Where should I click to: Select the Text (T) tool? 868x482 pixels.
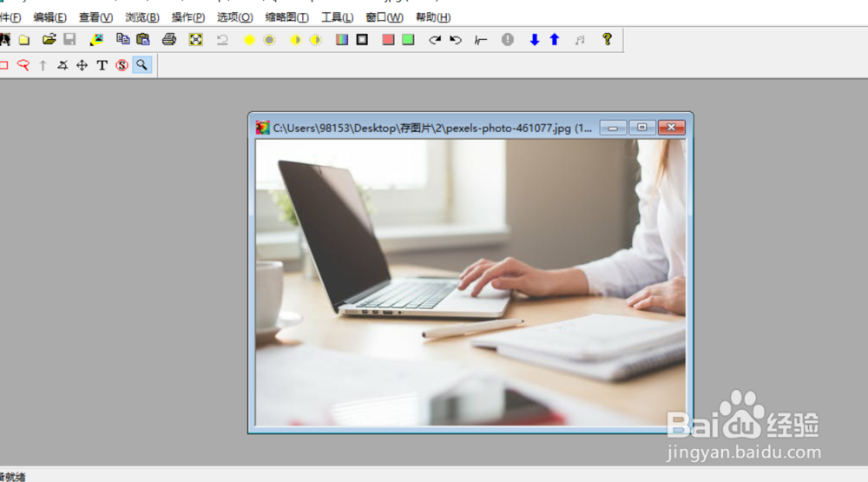[x=102, y=65]
